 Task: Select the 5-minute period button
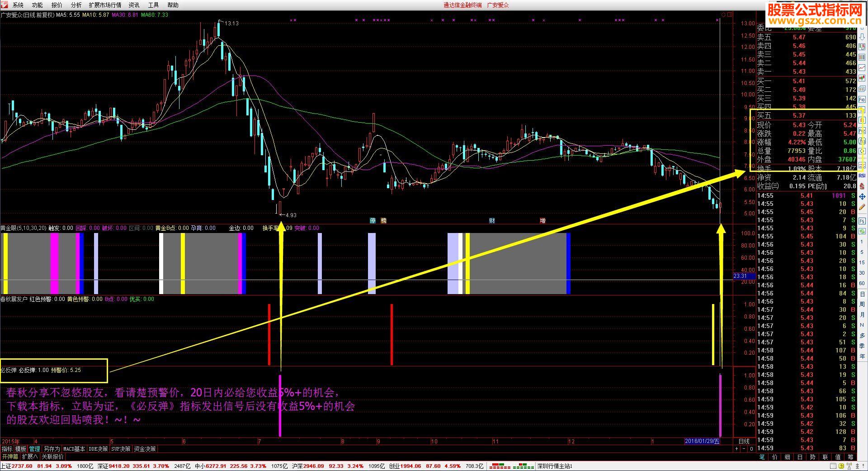click(862, 252)
